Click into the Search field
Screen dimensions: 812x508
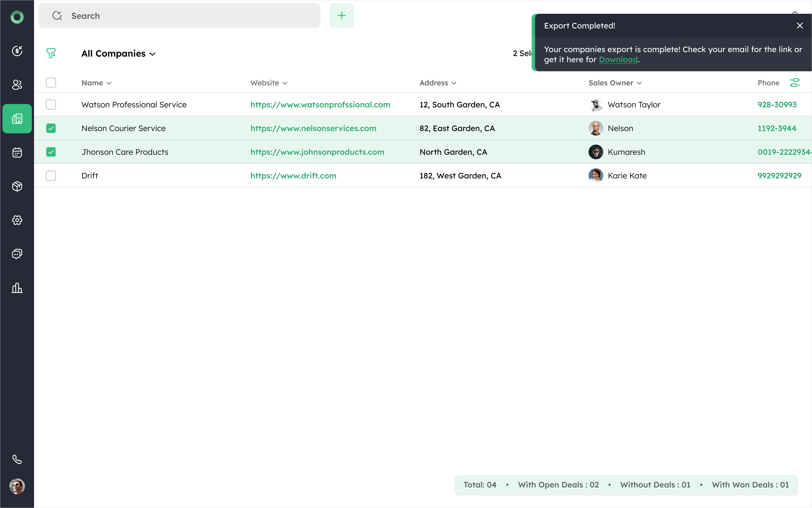[x=188, y=16]
